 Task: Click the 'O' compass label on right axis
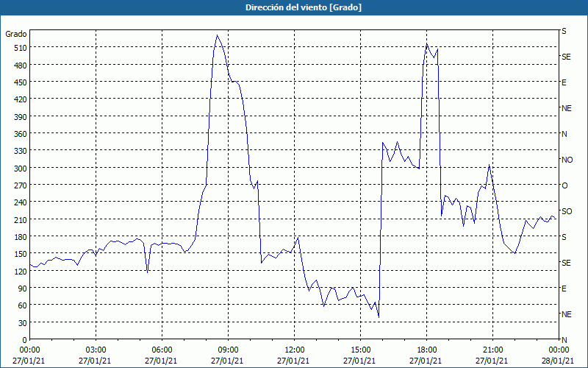[x=564, y=185]
